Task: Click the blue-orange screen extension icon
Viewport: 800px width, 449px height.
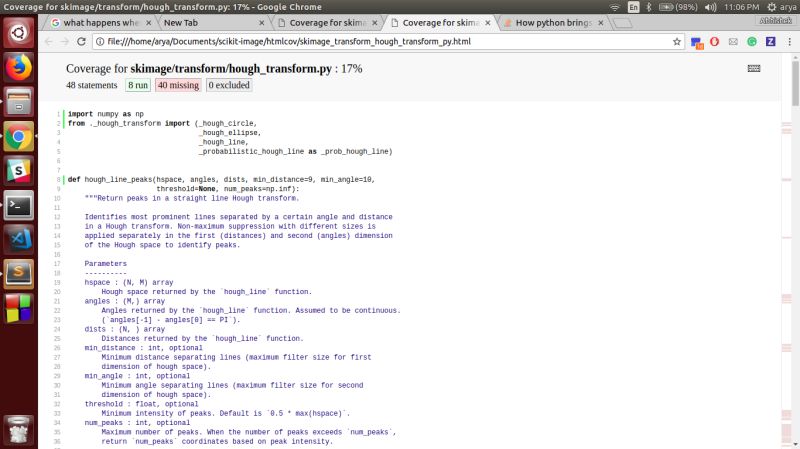Action: click(x=697, y=43)
